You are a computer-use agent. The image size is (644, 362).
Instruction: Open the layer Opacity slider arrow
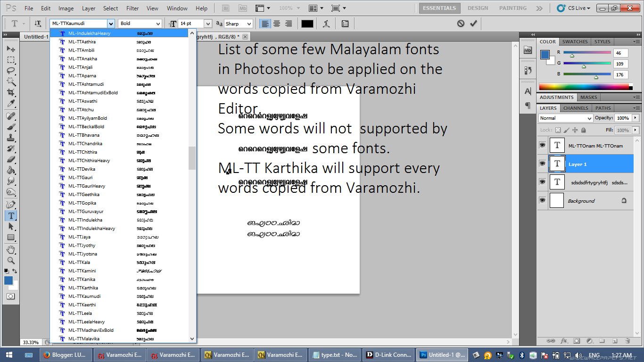[x=636, y=118]
